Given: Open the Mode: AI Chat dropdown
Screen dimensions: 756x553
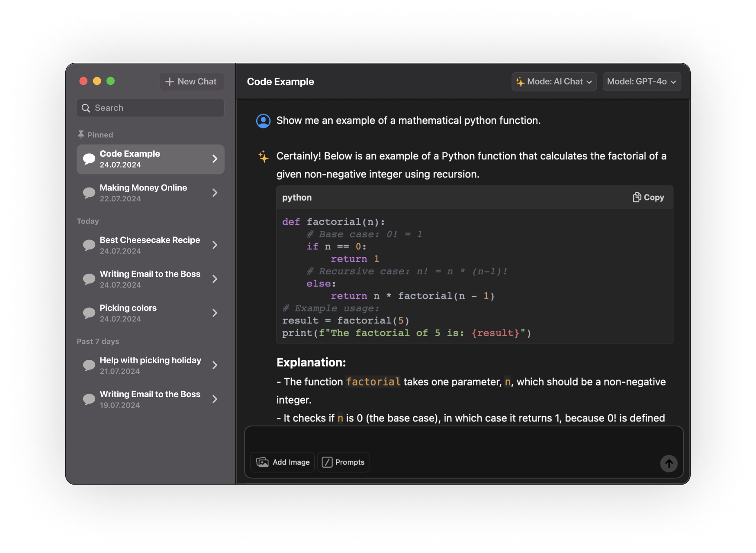Looking at the screenshot, I should [554, 81].
